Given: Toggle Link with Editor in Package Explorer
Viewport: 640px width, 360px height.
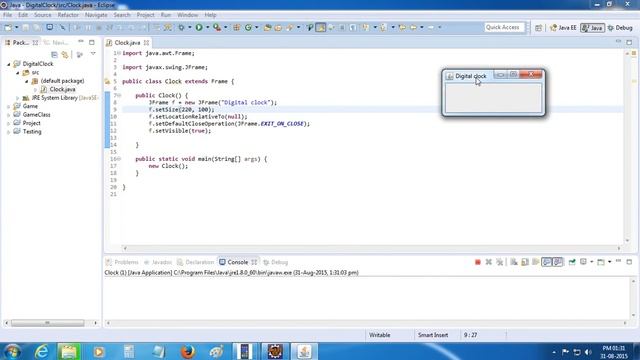Looking at the screenshot, I should [x=65, y=55].
